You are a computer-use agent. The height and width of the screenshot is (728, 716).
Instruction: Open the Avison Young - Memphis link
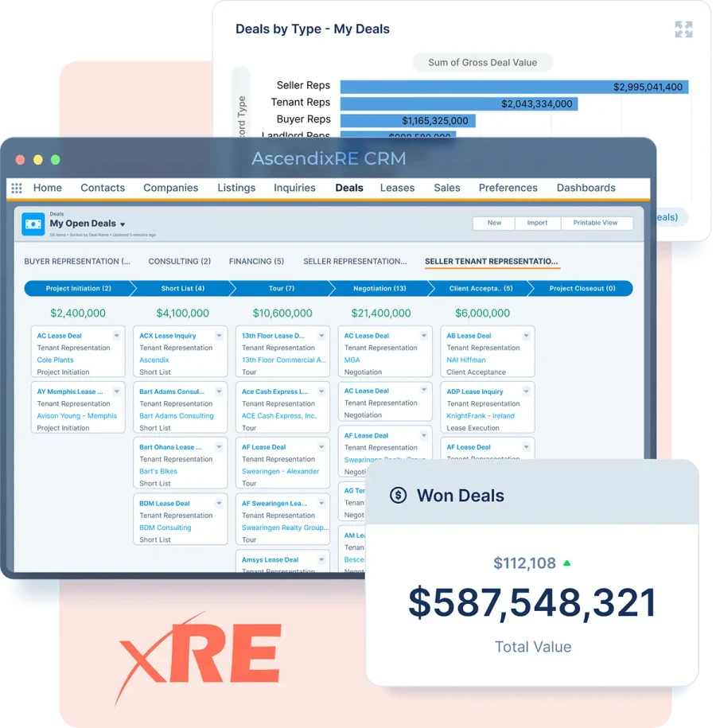(77, 415)
